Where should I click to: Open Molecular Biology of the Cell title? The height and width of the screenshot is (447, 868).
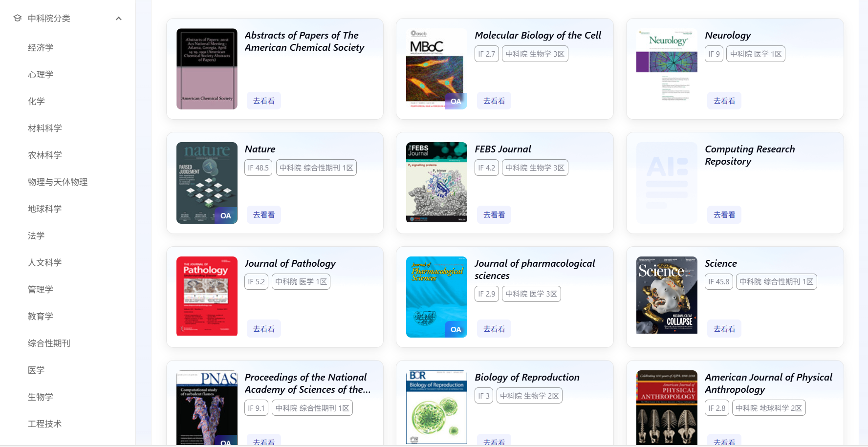tap(538, 35)
